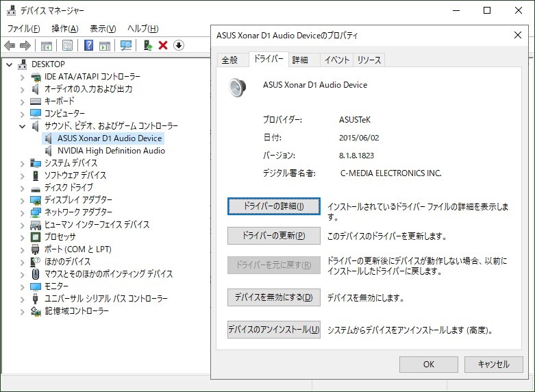The width and height of the screenshot is (535, 392).
Task: Click the DESKTOP computer node icon
Action: tap(22, 64)
